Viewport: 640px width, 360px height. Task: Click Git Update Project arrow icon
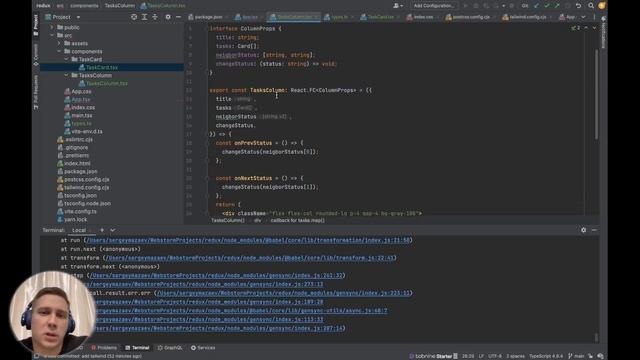(x=536, y=6)
